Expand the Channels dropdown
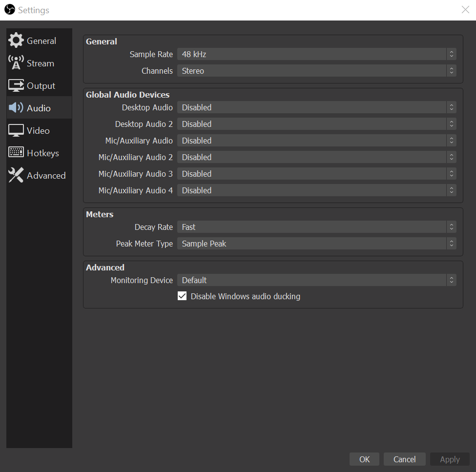Screen dimensions: 476x472 point(316,71)
